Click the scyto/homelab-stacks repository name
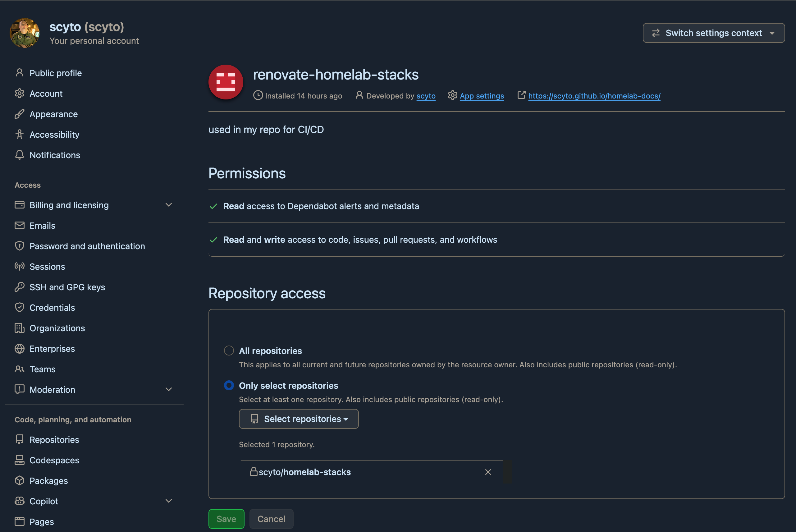The image size is (796, 532). pos(304,472)
